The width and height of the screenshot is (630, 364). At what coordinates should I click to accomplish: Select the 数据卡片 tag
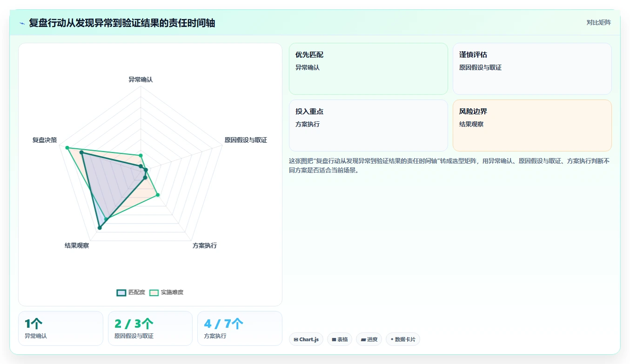pos(403,339)
